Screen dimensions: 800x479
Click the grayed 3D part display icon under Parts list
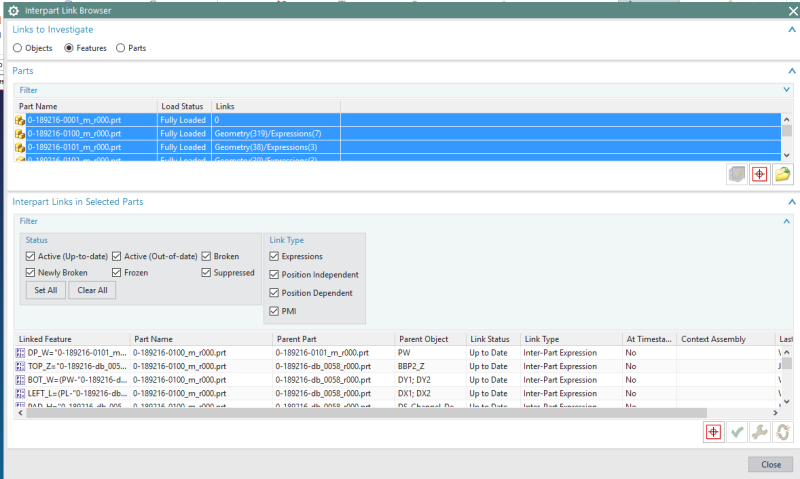click(737, 174)
